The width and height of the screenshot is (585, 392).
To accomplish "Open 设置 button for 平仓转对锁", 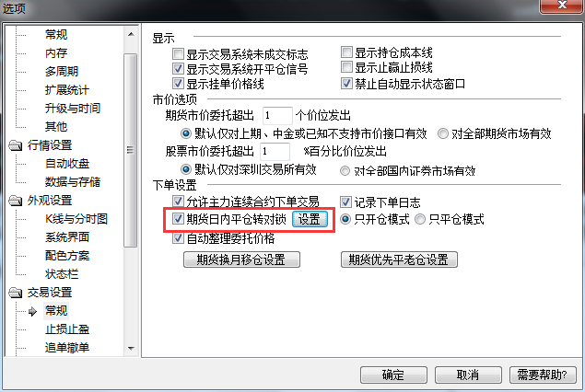I will [310, 219].
